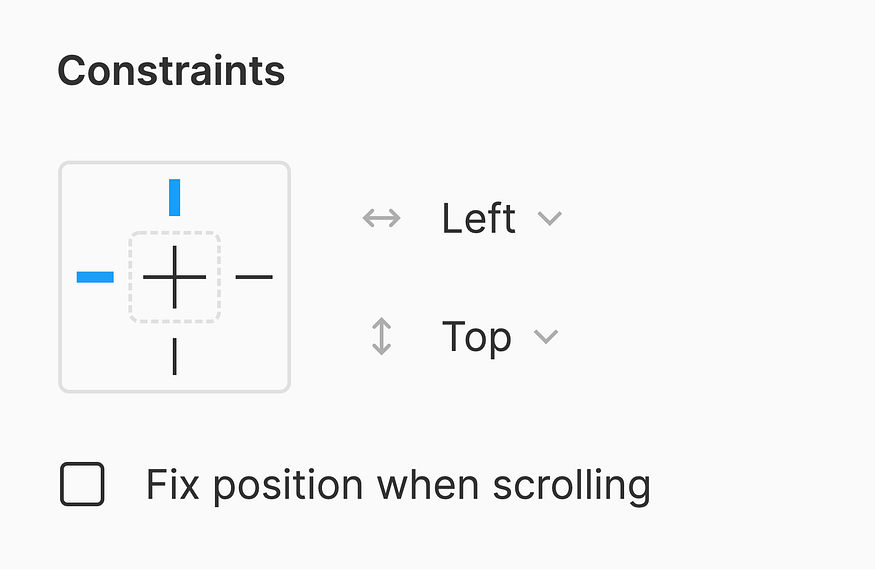Click the horizontal double-arrow constraint icon
Screen dimensions: 875x569
click(x=381, y=218)
